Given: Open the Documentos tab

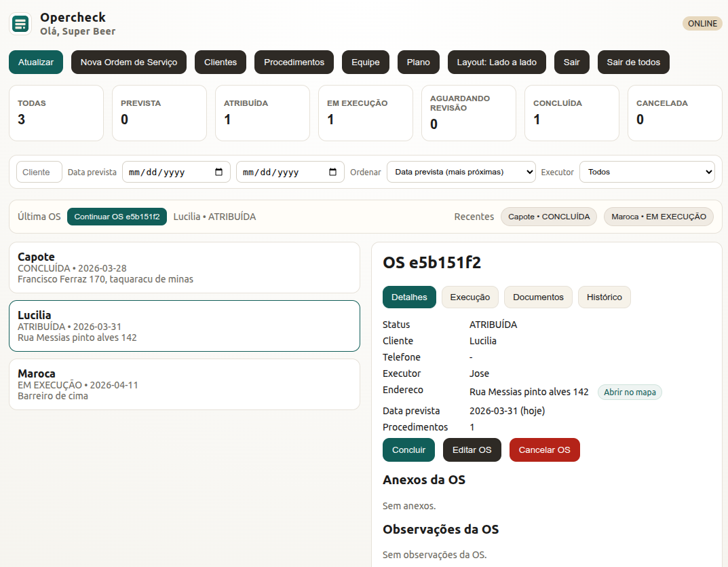Looking at the screenshot, I should coord(537,297).
